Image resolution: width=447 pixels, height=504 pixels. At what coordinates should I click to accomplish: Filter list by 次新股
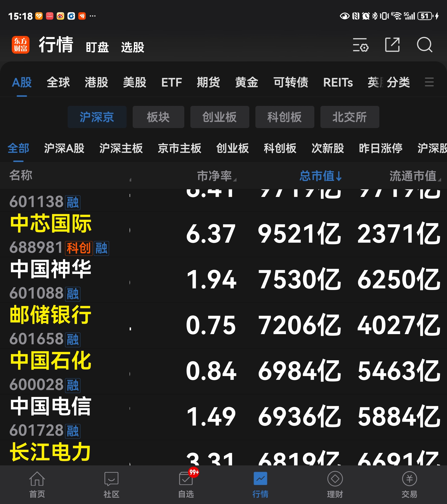(x=328, y=148)
